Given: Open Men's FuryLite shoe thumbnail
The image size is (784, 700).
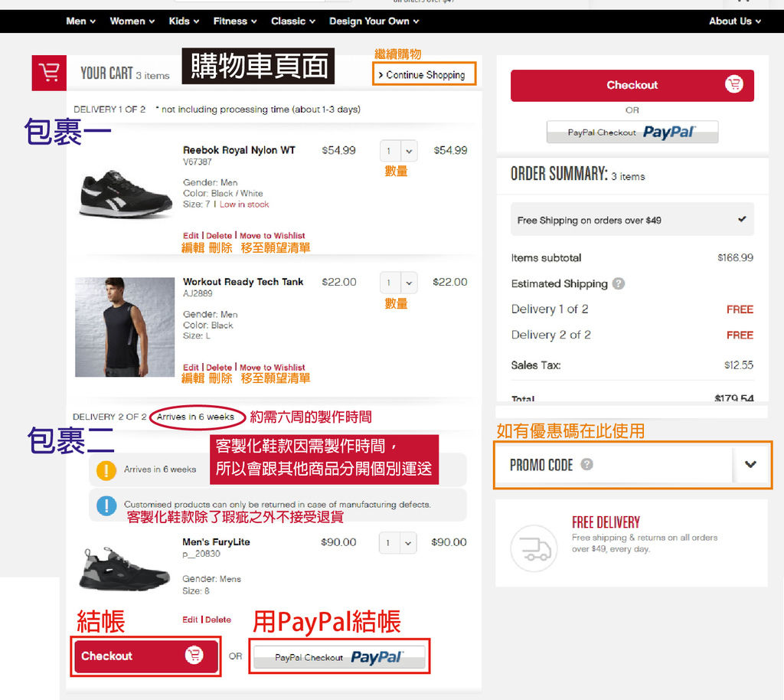Looking at the screenshot, I should 125,570.
